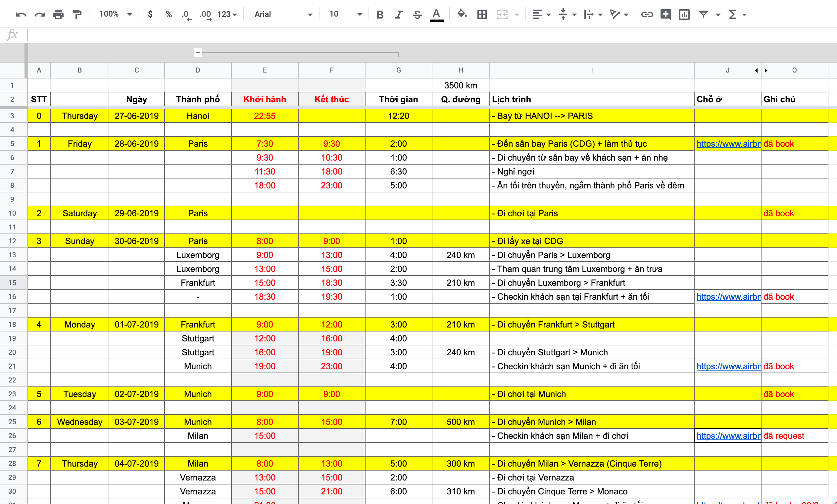The height and width of the screenshot is (504, 837).
Task: Undo the last action
Action: coord(21,14)
